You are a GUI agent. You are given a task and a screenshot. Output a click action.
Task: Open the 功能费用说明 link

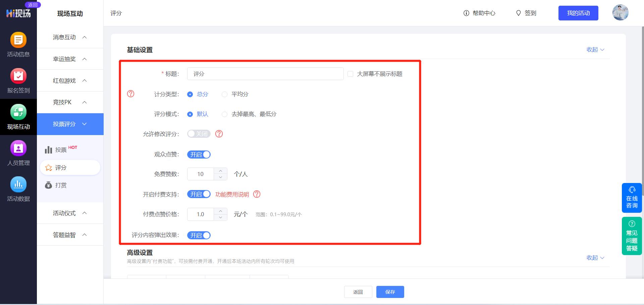pyautogui.click(x=232, y=194)
